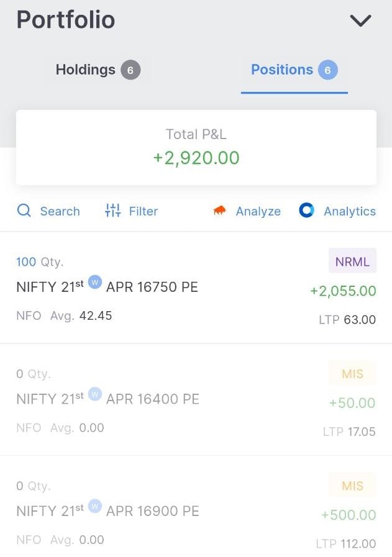
Task: Open the NIFTY 16400 PE position
Action: tap(107, 399)
